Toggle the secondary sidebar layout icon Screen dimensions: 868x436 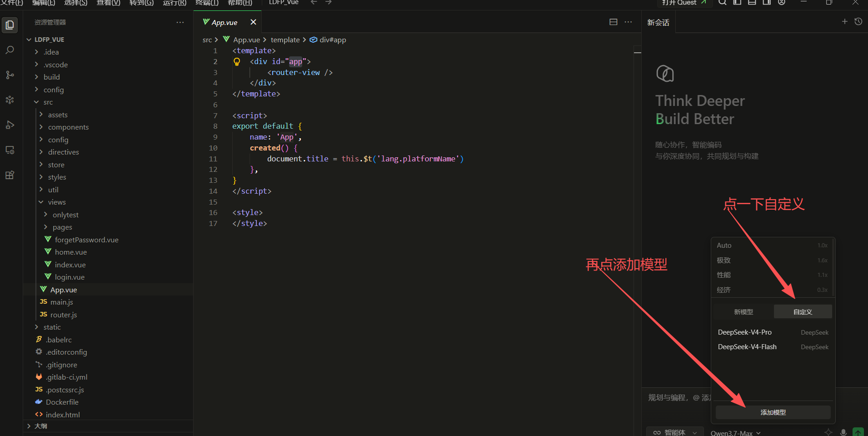pos(767,2)
